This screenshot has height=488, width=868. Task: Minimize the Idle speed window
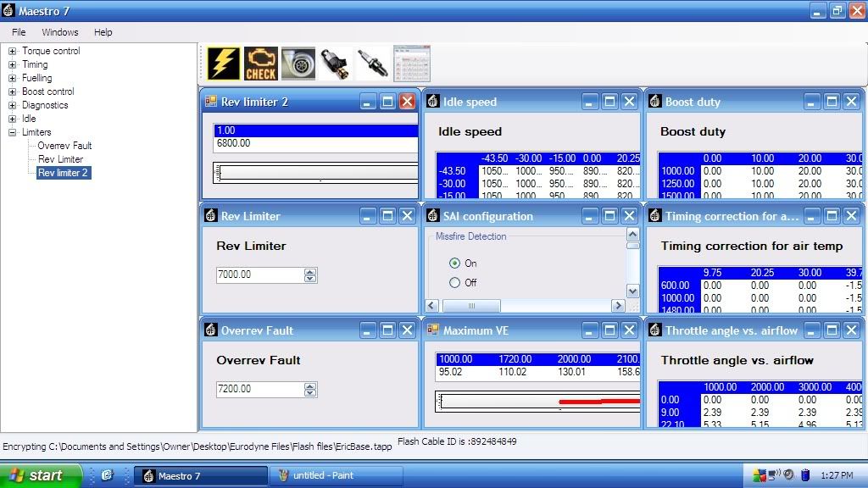click(x=590, y=102)
